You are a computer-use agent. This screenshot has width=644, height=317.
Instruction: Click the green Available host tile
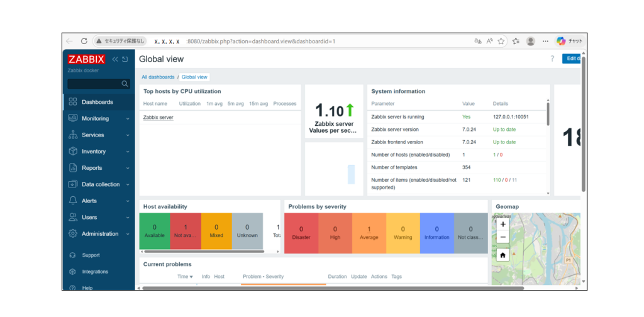(x=155, y=231)
